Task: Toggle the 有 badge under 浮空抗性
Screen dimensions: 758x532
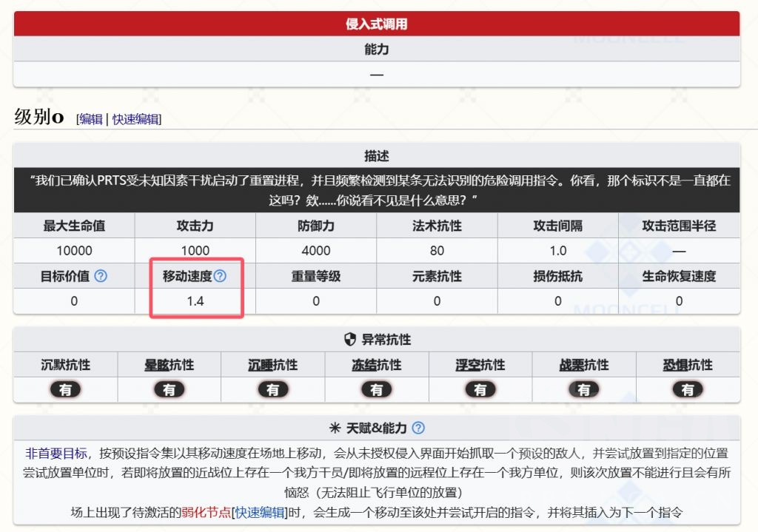Action: 480,388
